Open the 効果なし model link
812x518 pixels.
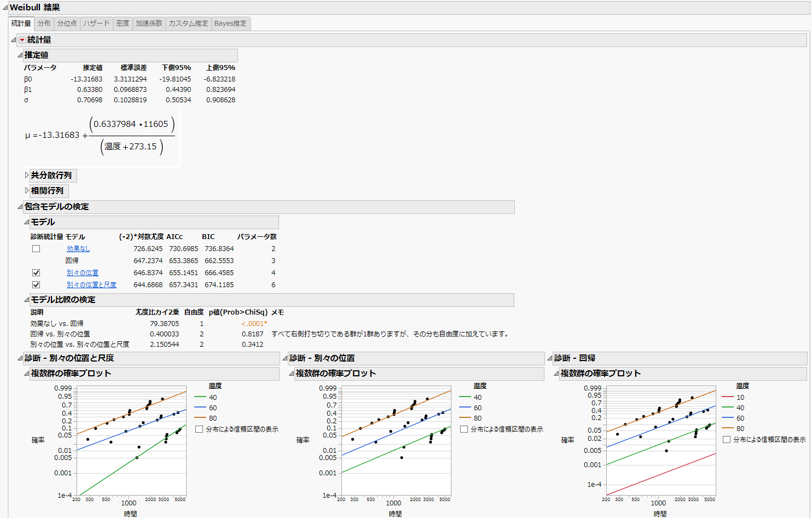(x=78, y=249)
